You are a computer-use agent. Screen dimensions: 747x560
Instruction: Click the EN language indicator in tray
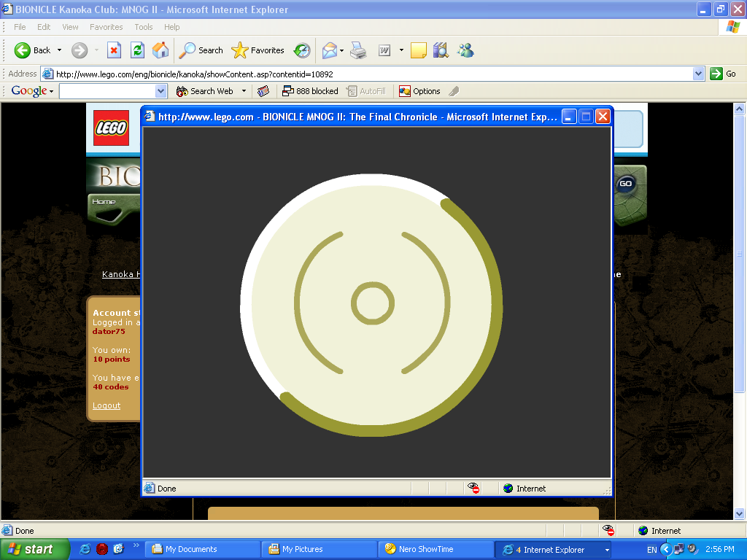coord(651,550)
